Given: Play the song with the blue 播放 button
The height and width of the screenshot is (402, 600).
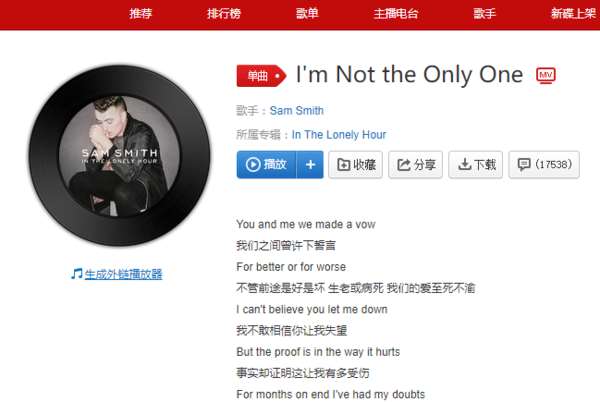Looking at the screenshot, I should (267, 165).
